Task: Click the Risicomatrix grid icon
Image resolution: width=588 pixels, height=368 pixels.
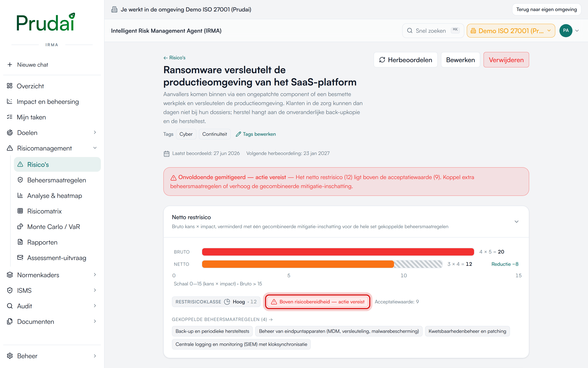Action: [x=20, y=211]
